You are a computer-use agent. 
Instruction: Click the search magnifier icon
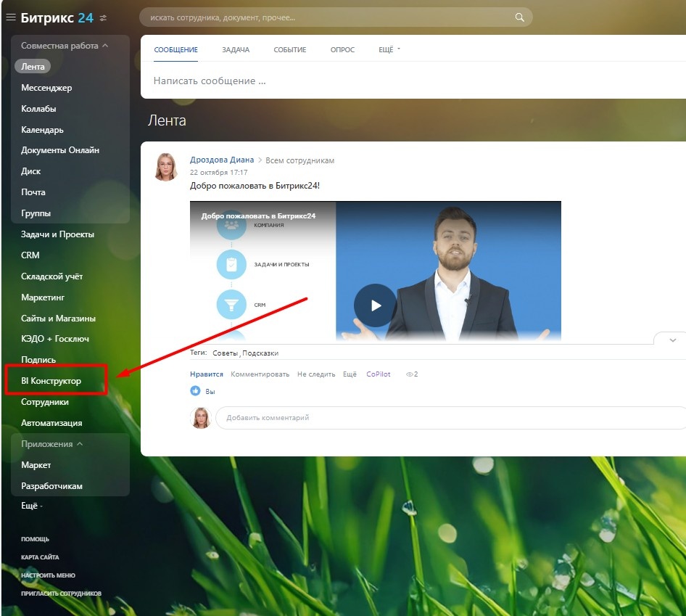click(519, 17)
